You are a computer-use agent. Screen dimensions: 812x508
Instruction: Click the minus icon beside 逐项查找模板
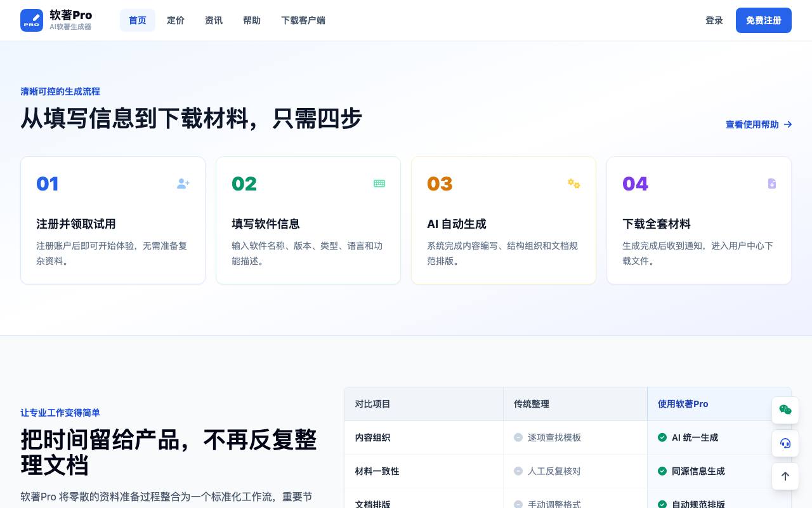coord(518,438)
